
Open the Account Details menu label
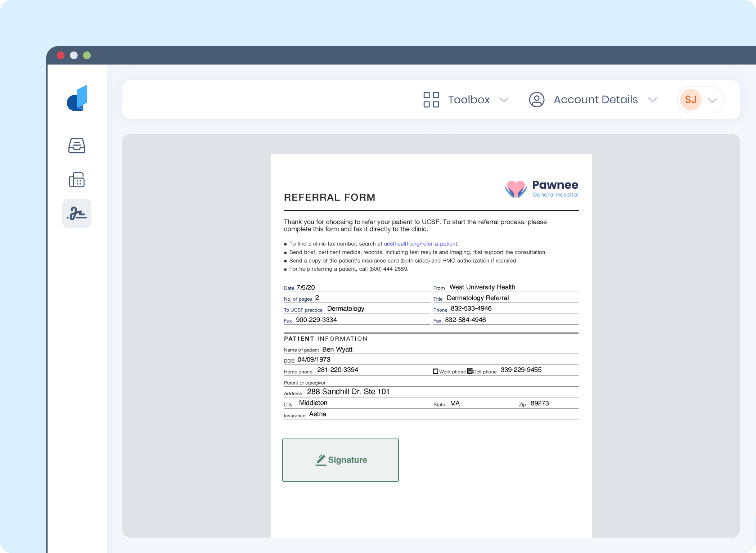(595, 100)
